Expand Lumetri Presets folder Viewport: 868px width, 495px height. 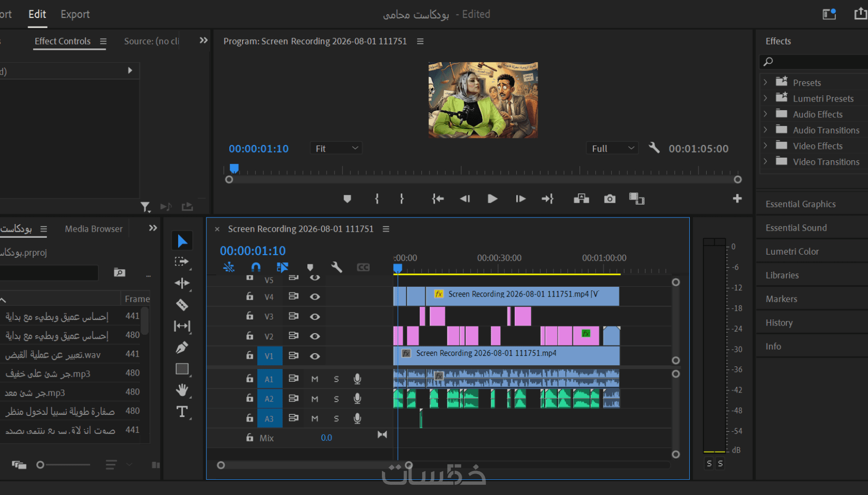[x=765, y=98]
